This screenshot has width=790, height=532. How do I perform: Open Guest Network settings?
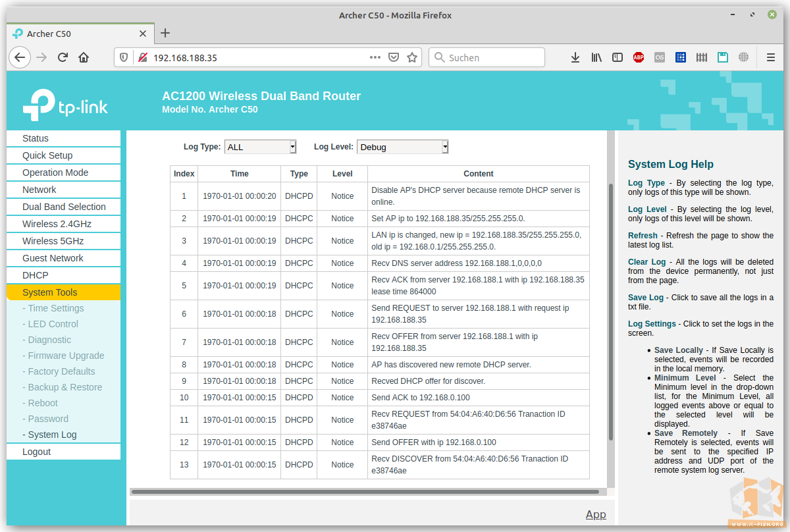pyautogui.click(x=63, y=258)
